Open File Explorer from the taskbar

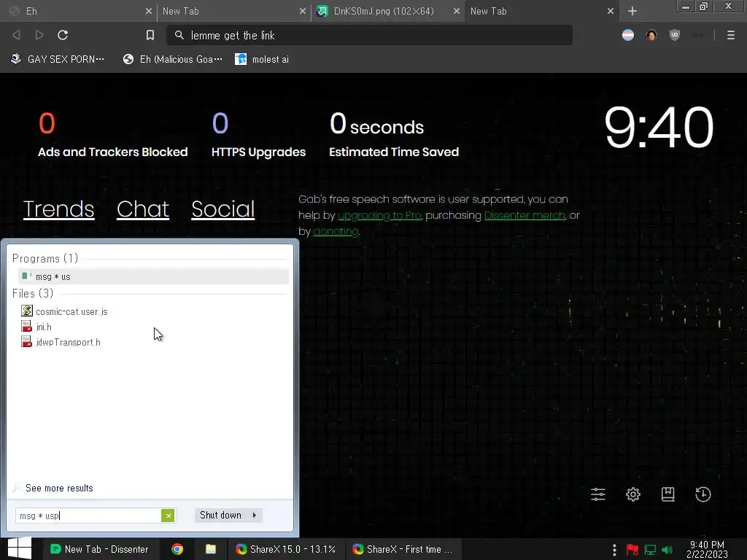211,549
